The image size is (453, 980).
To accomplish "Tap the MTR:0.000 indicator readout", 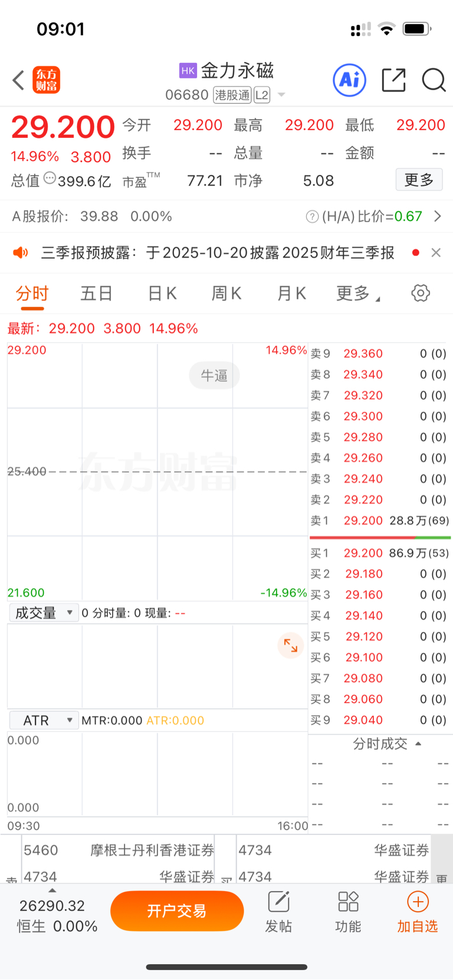I will tap(112, 720).
